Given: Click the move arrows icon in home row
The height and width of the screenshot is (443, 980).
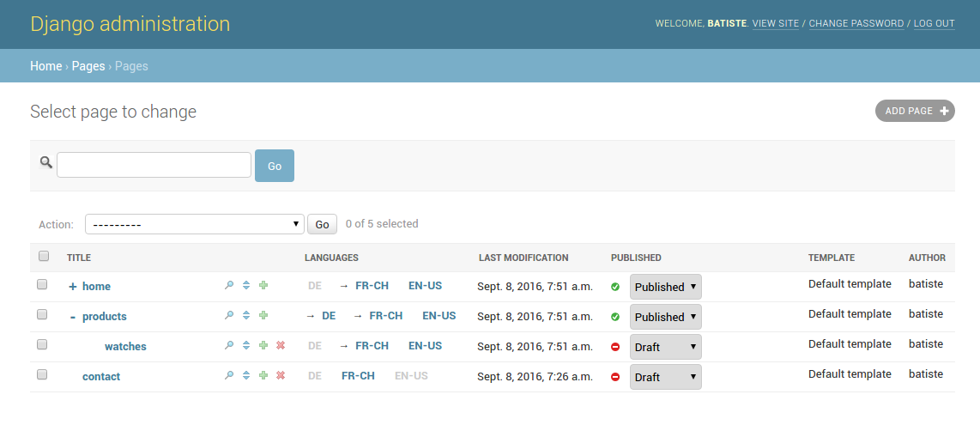Looking at the screenshot, I should coord(246,285).
